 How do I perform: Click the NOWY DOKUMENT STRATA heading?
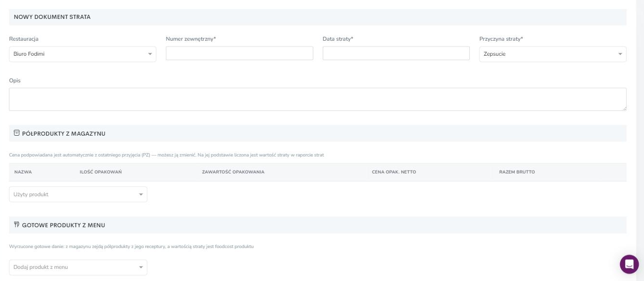(x=52, y=17)
